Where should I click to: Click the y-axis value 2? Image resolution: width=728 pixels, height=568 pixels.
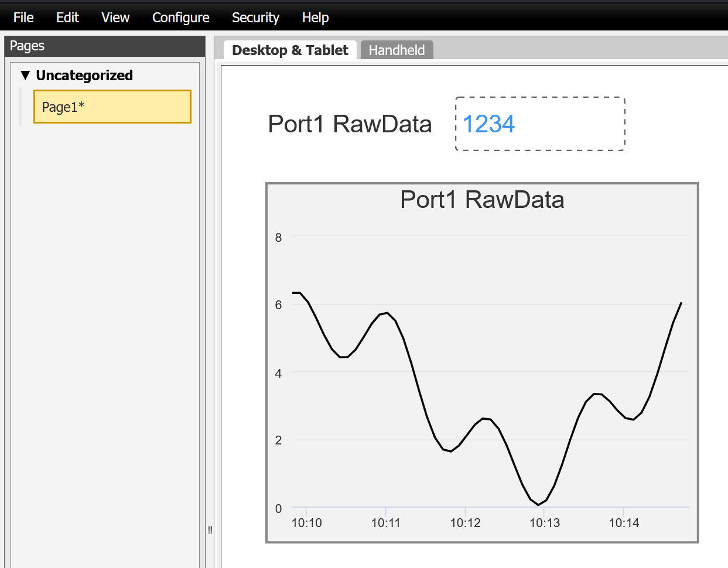point(278,440)
